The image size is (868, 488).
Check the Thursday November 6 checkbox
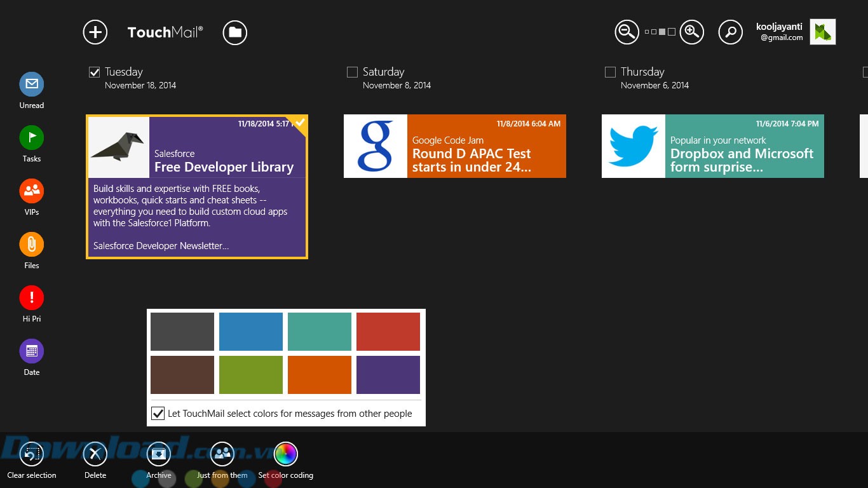(611, 72)
